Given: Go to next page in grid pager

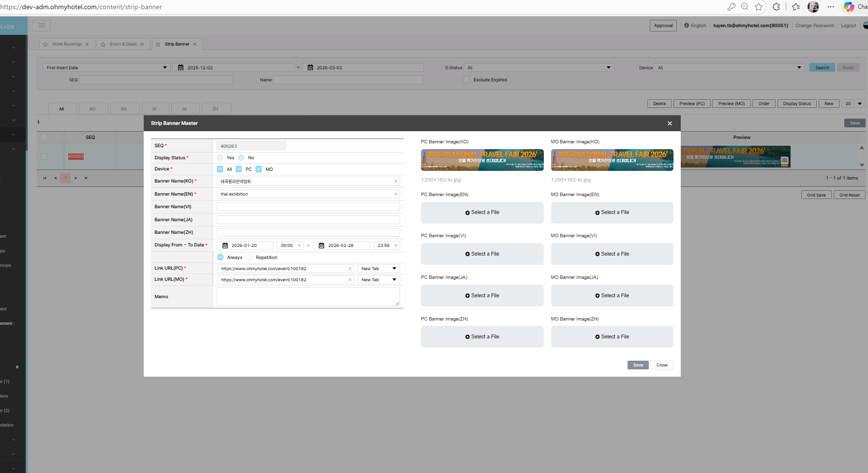Looking at the screenshot, I should tap(76, 178).
